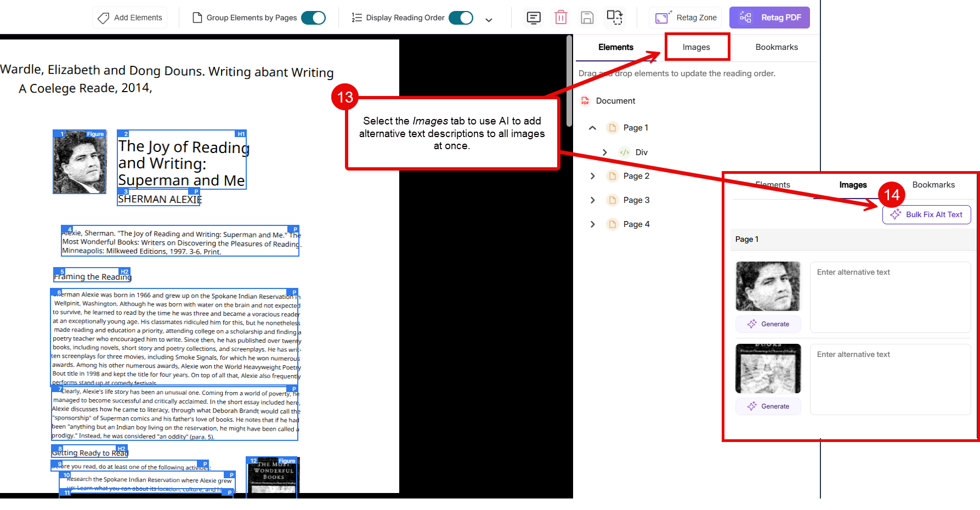Select the Document root node

tap(615, 101)
